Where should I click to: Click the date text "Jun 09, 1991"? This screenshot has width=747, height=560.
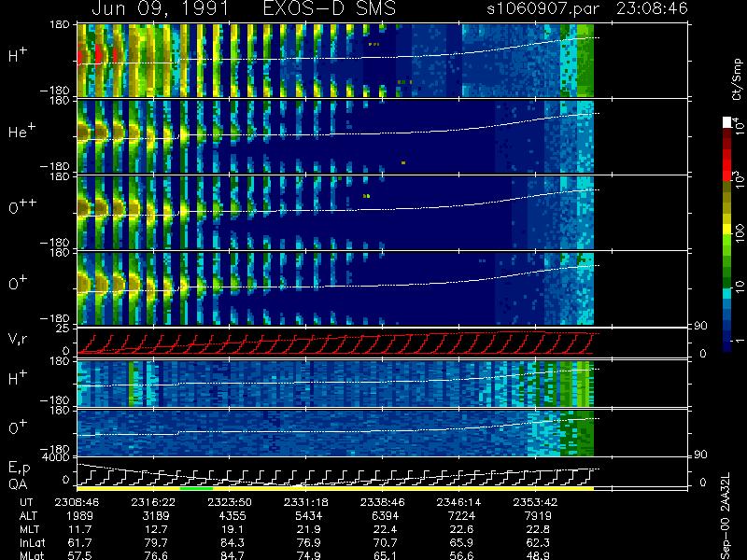(160, 8)
